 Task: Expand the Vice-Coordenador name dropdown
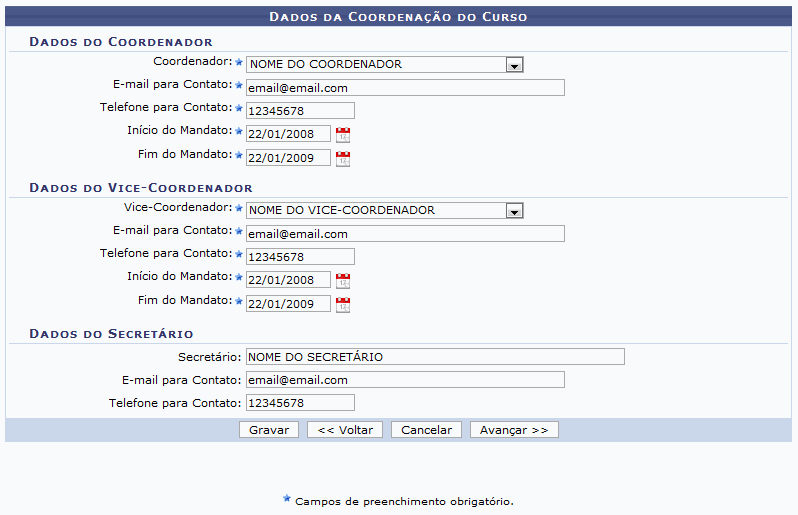[514, 211]
